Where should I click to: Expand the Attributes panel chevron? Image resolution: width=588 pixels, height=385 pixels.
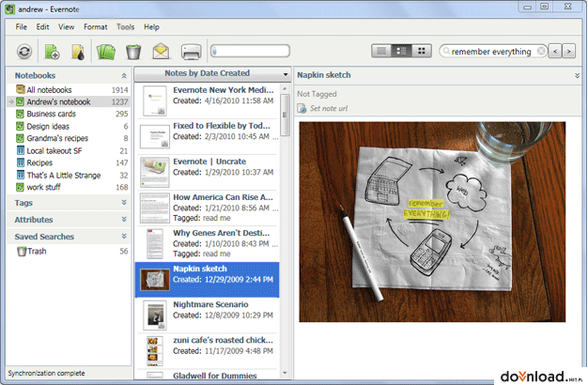click(x=124, y=220)
